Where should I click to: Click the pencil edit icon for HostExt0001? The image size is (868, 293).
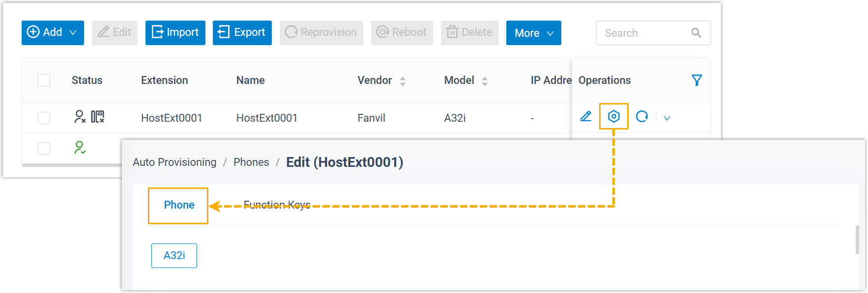point(585,117)
